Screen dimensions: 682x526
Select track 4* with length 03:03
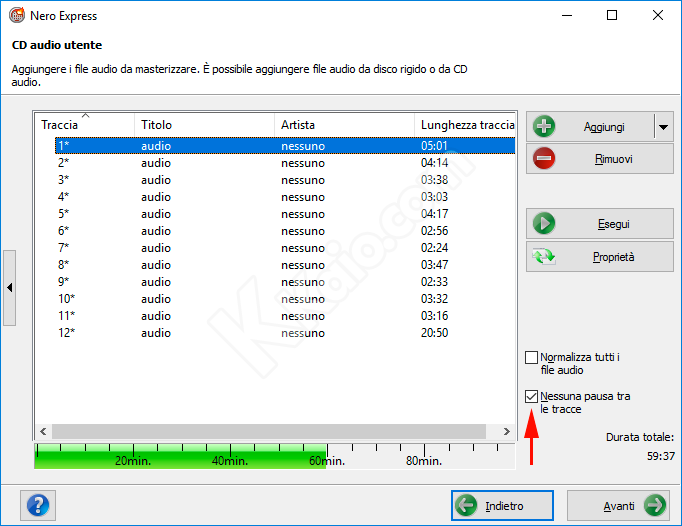[285, 197]
